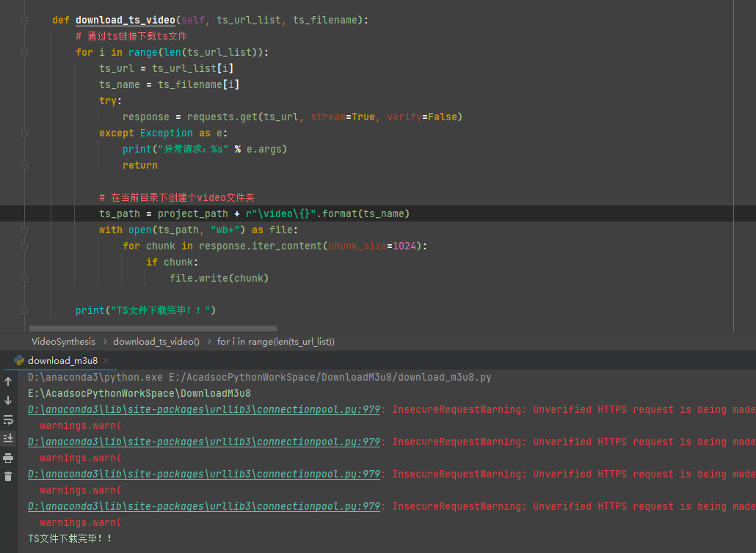The image size is (756, 553).
Task: Open the last connectionpool.py:979 link
Action: coord(202,506)
